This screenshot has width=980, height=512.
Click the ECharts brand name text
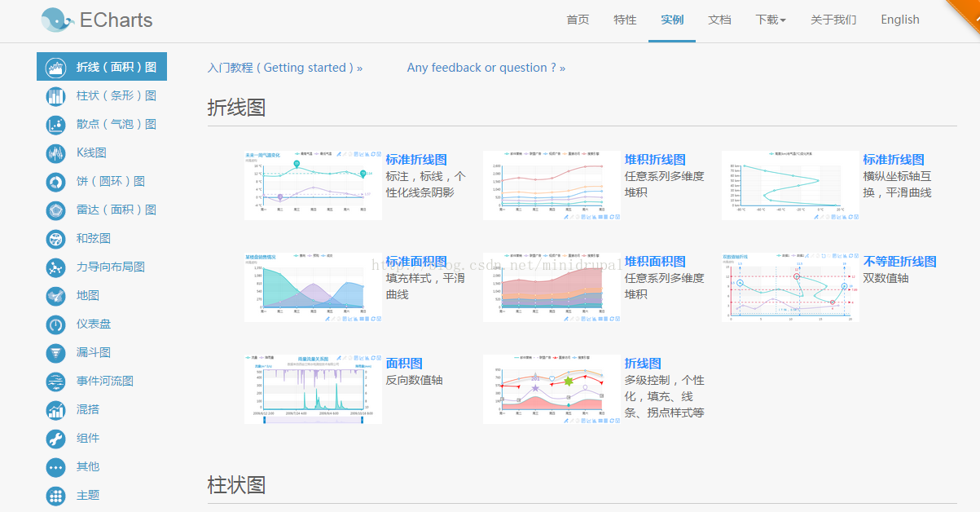click(116, 20)
